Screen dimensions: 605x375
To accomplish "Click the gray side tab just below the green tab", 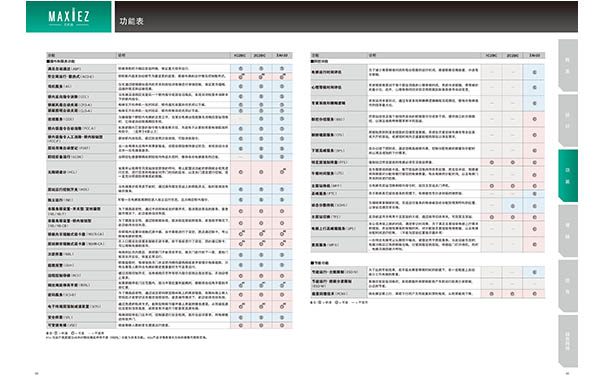I will pyautogui.click(x=568, y=231).
